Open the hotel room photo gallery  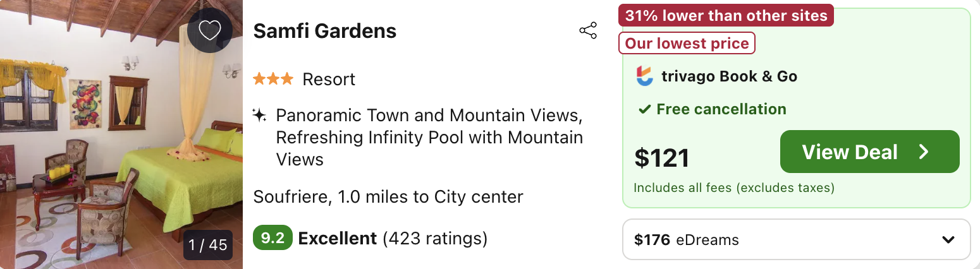click(x=121, y=134)
